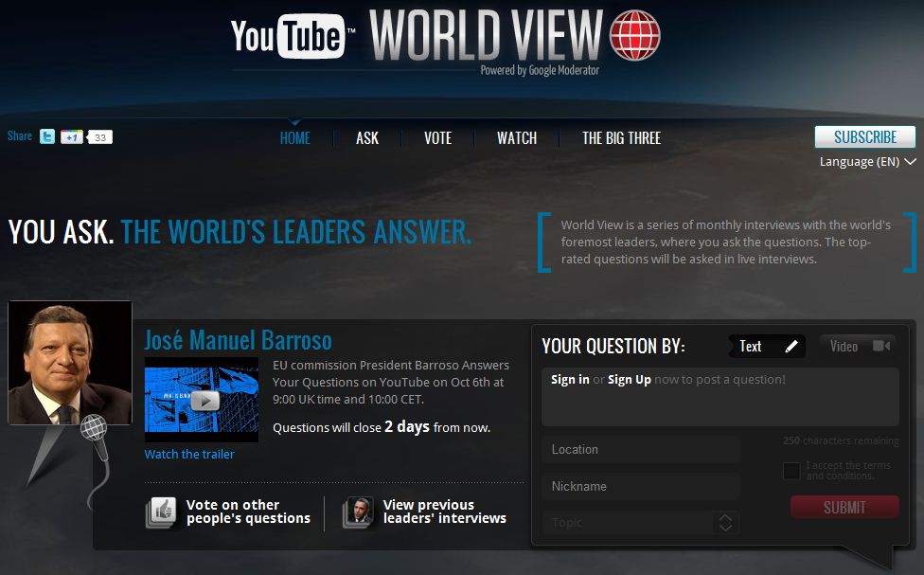Image resolution: width=924 pixels, height=575 pixels.
Task: Click the José Manuel Barroso name heading
Action: click(238, 340)
